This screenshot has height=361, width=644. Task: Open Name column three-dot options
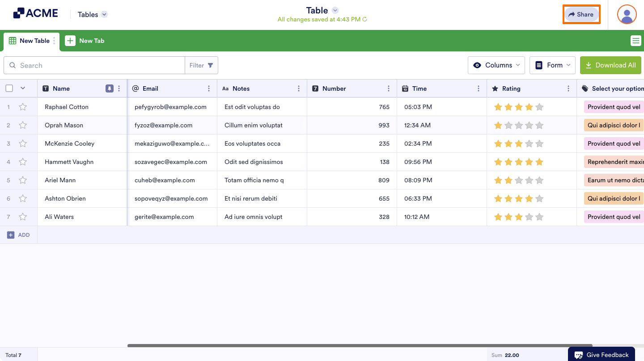[119, 88]
